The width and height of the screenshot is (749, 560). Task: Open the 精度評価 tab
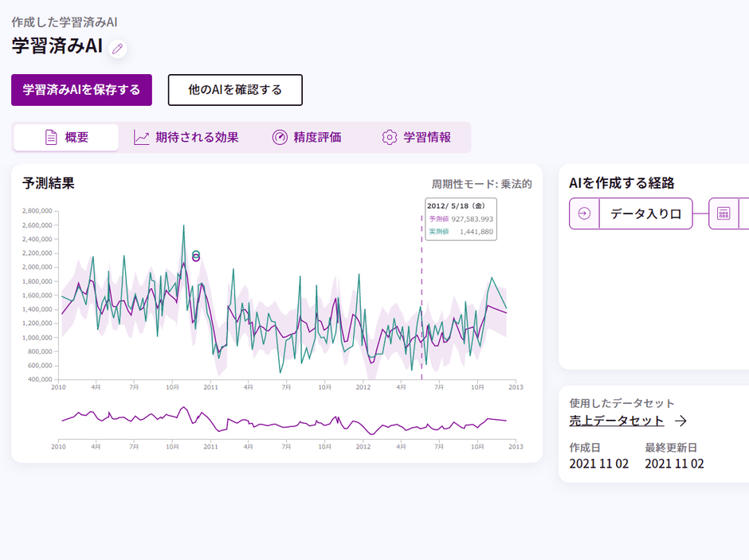click(306, 137)
